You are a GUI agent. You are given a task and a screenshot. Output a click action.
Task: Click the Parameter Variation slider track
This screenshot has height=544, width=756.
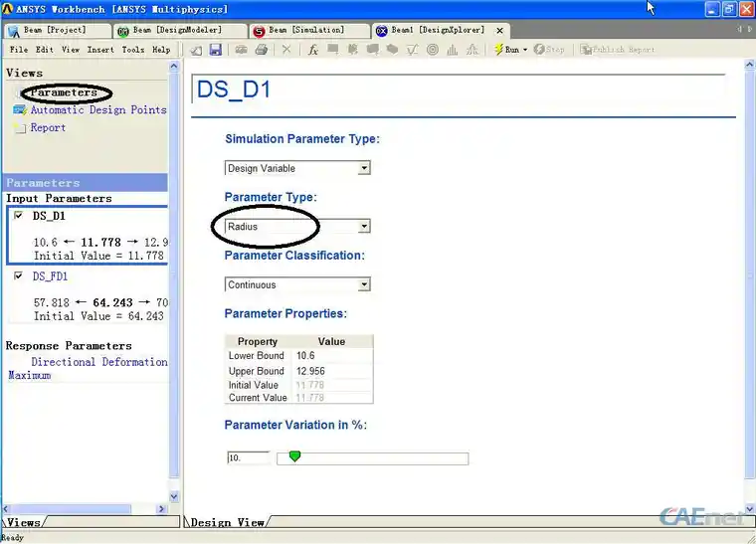372,458
